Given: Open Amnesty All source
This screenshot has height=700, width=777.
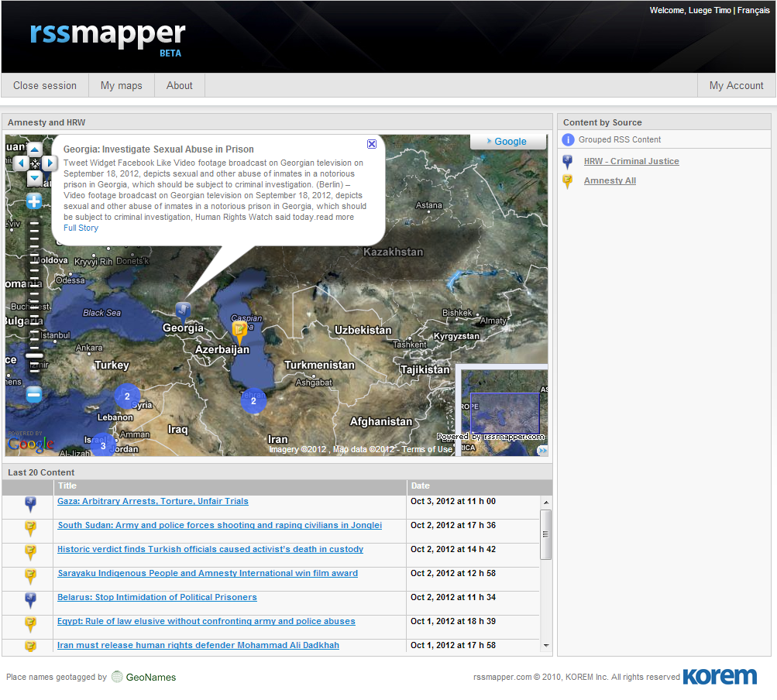Looking at the screenshot, I should coord(610,181).
